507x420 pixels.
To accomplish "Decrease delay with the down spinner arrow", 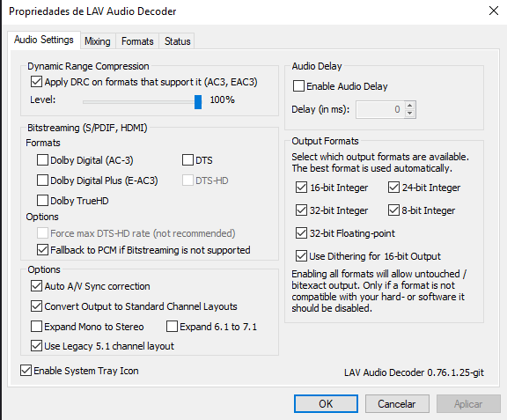I will click(x=409, y=114).
